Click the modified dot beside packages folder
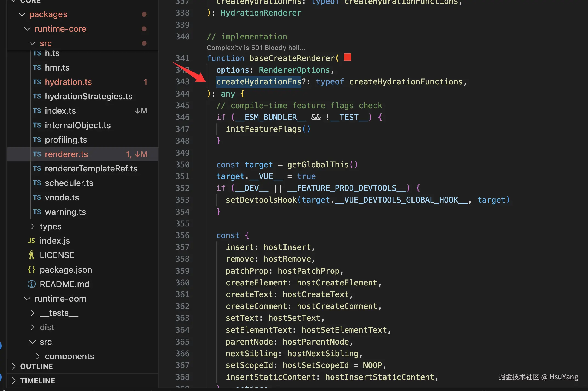The width and height of the screenshot is (588, 391). [144, 14]
